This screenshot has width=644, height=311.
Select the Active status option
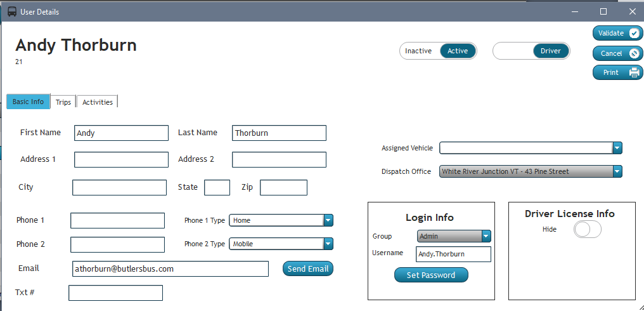(458, 51)
